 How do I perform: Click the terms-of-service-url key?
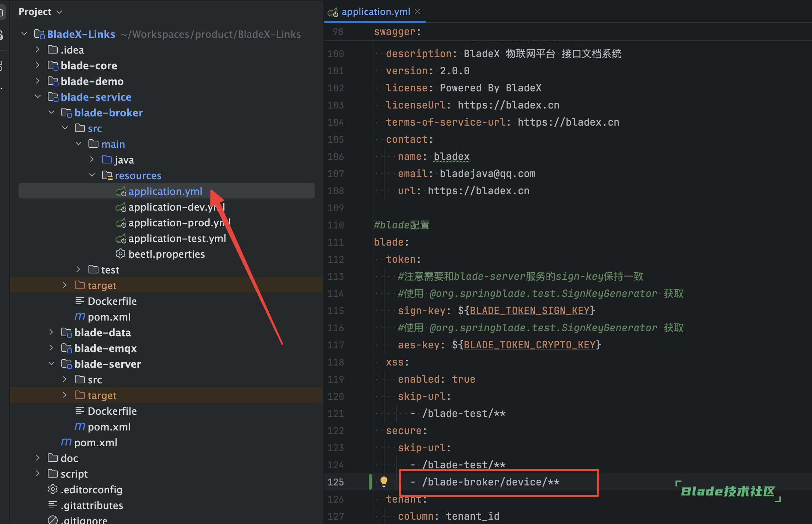tap(446, 122)
